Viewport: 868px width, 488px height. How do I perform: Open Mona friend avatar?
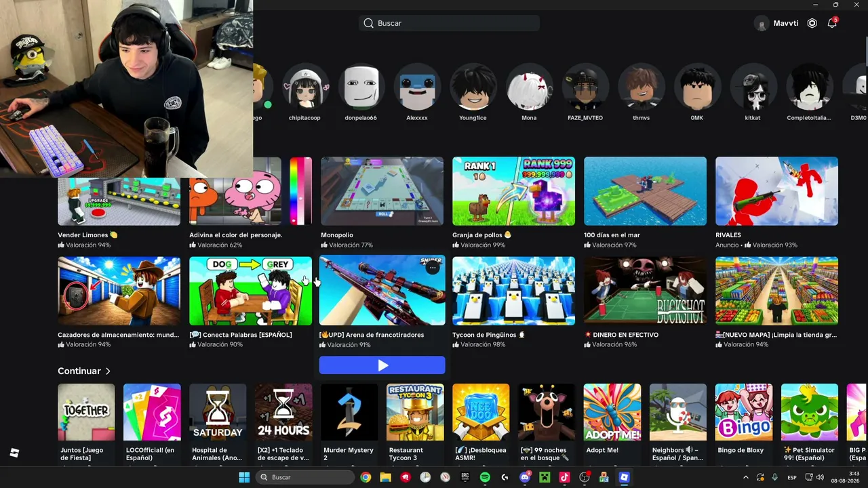[x=529, y=86]
